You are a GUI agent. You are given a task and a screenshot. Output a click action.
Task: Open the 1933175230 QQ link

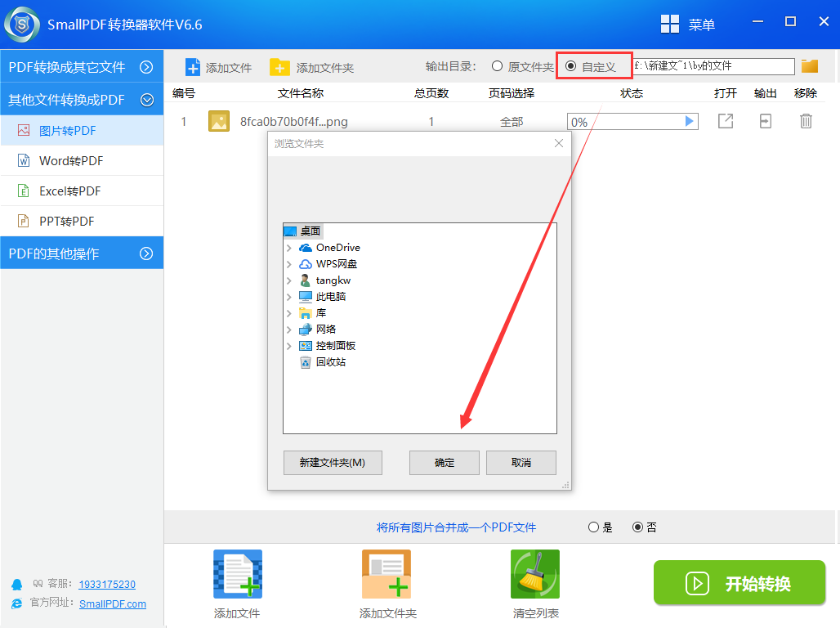pyautogui.click(x=107, y=584)
